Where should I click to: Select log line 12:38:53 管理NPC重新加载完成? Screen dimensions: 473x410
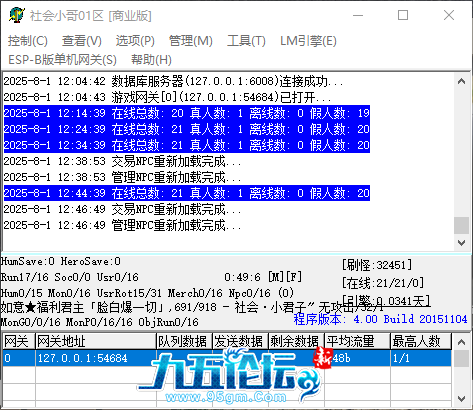click(122, 177)
